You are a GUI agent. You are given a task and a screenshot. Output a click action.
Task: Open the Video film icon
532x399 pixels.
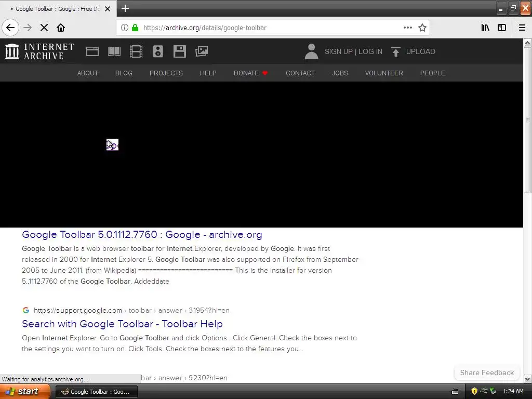click(x=136, y=51)
